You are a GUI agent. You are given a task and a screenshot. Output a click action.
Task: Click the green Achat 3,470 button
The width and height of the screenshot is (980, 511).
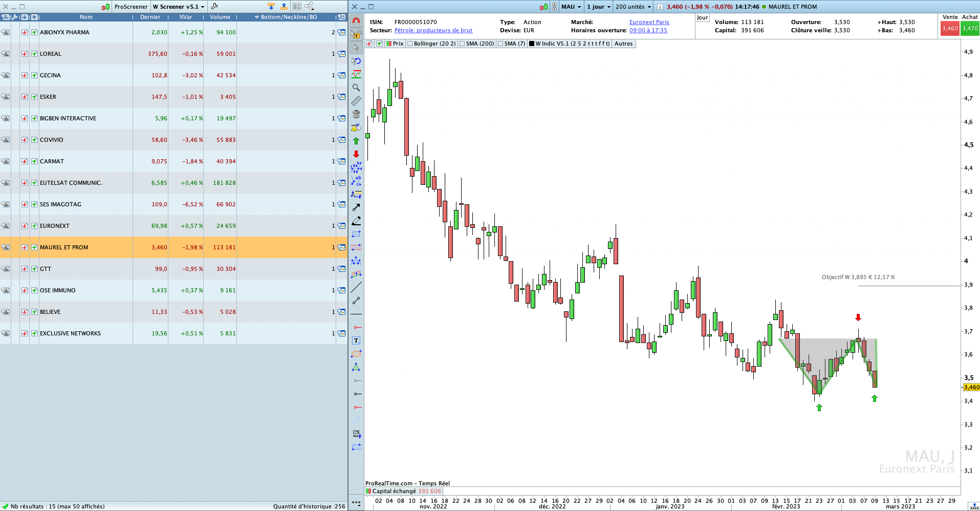coord(970,29)
